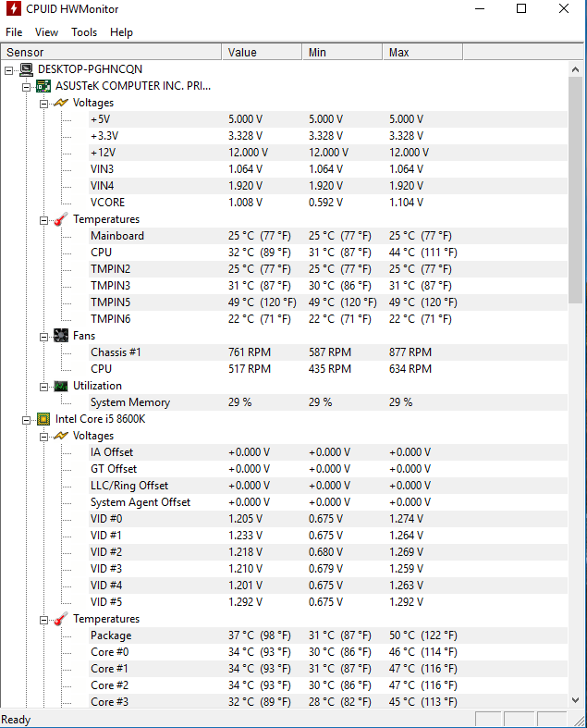Image resolution: width=587 pixels, height=728 pixels.
Task: Click the Intel Core i5 8600K chip icon
Action: coord(43,419)
